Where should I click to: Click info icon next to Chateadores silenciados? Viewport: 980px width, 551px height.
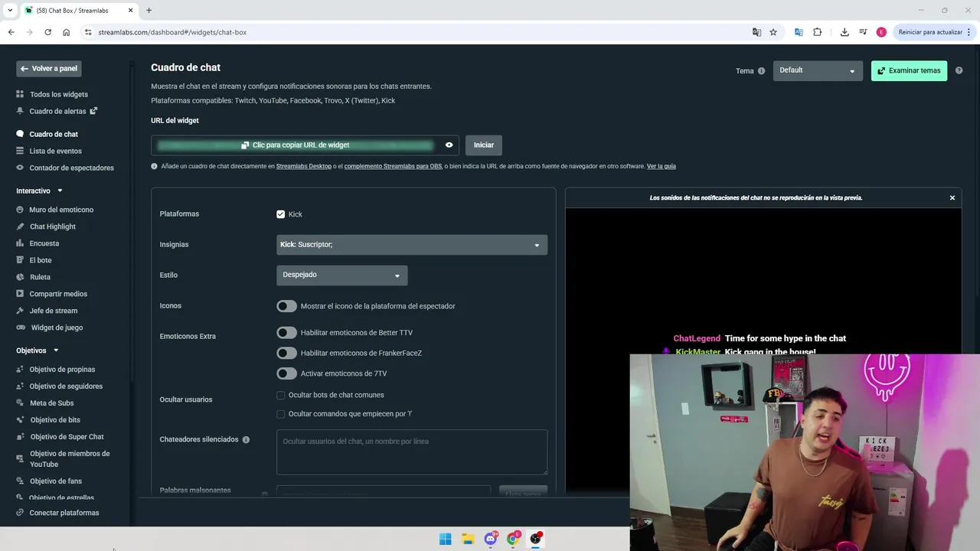coord(246,440)
